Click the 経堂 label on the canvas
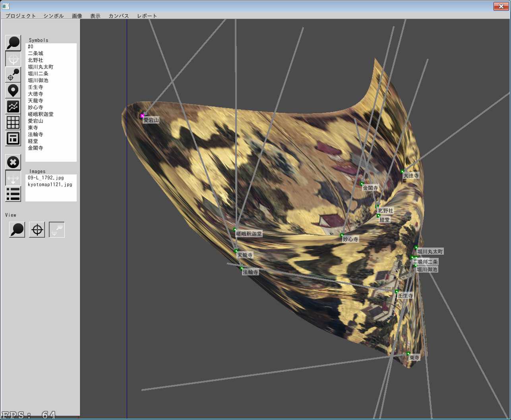The width and height of the screenshot is (511, 420). 385,219
